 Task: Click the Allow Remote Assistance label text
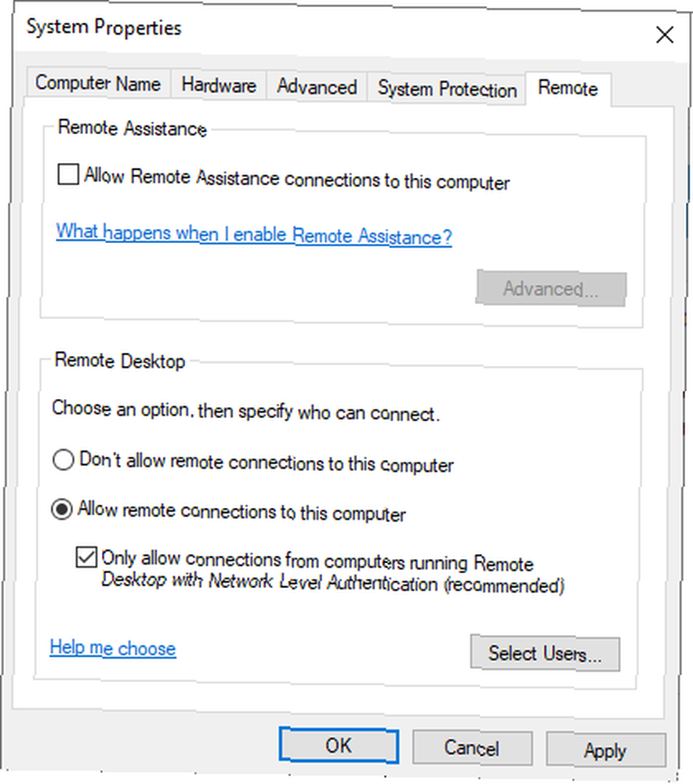pyautogui.click(x=297, y=179)
